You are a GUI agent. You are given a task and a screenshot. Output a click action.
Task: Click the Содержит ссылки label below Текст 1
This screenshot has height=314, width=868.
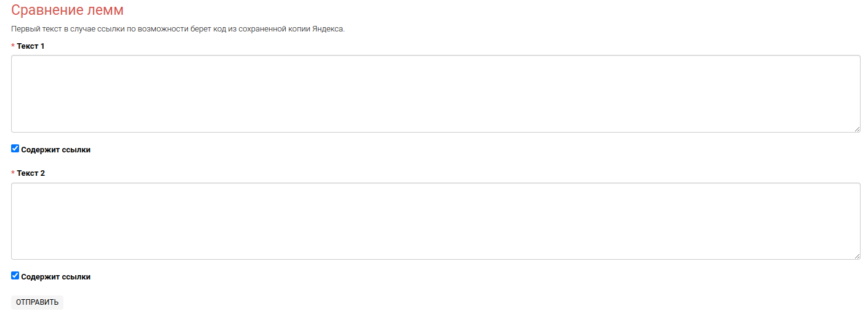[55, 150]
